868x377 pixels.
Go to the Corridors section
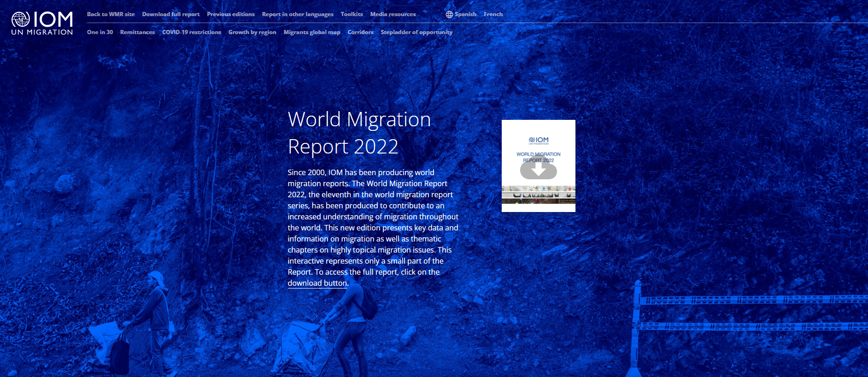(x=360, y=32)
